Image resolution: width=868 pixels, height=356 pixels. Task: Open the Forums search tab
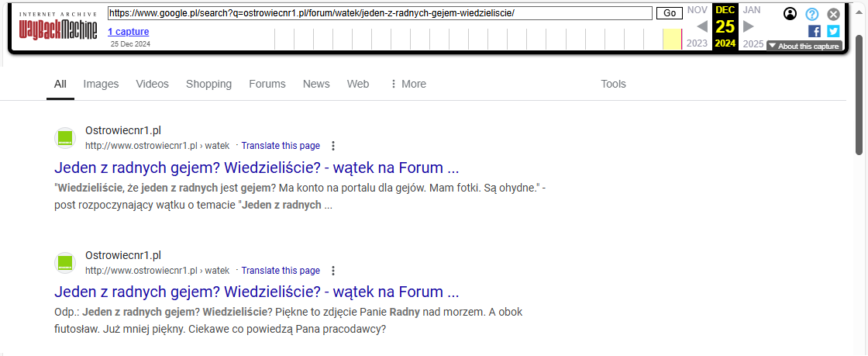point(267,84)
